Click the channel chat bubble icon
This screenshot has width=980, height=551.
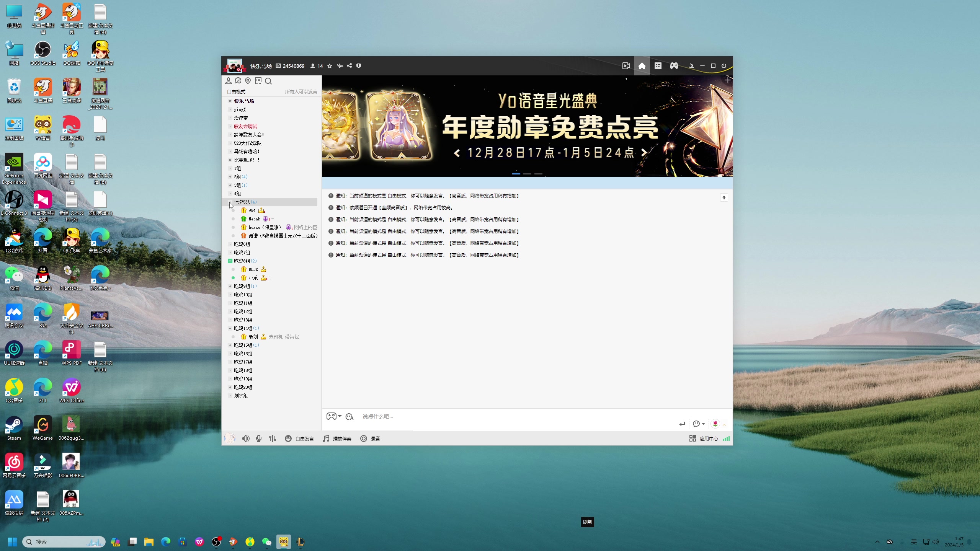[238, 81]
